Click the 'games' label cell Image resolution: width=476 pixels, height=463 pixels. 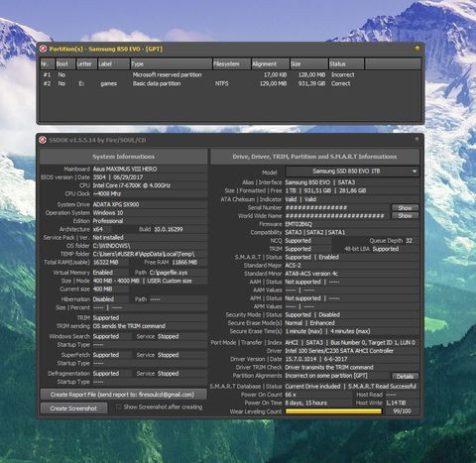(x=108, y=83)
